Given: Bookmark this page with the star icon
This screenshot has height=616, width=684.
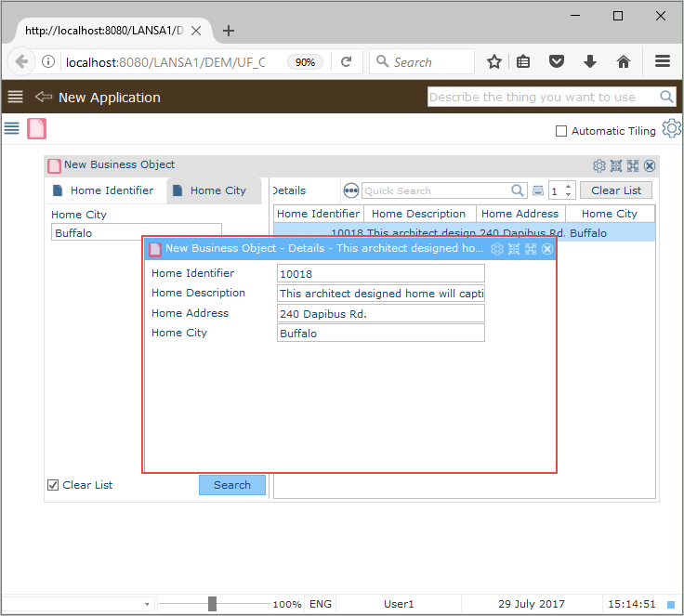Looking at the screenshot, I should coord(494,61).
